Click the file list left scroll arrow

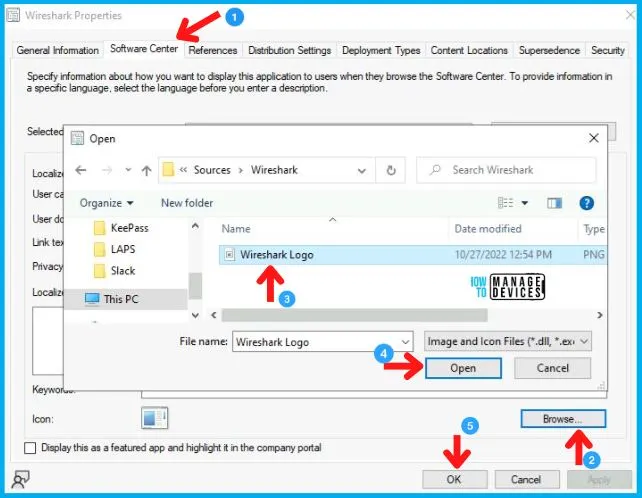point(214,315)
